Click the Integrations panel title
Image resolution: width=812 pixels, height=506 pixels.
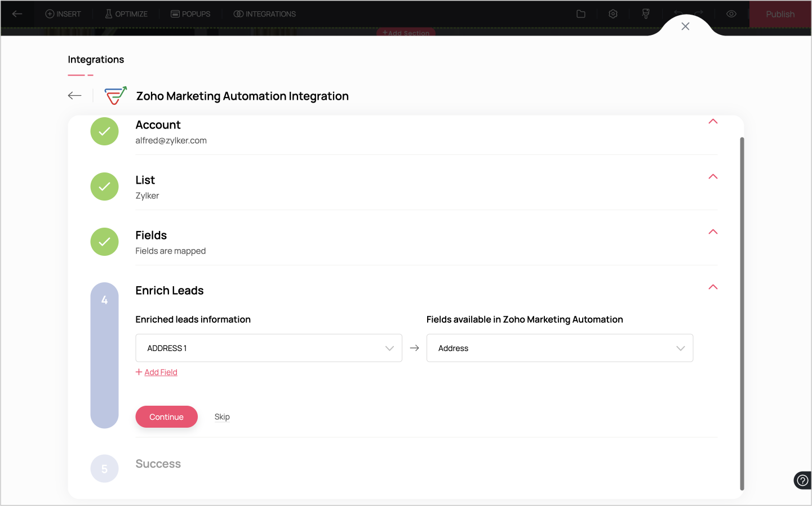coord(96,60)
